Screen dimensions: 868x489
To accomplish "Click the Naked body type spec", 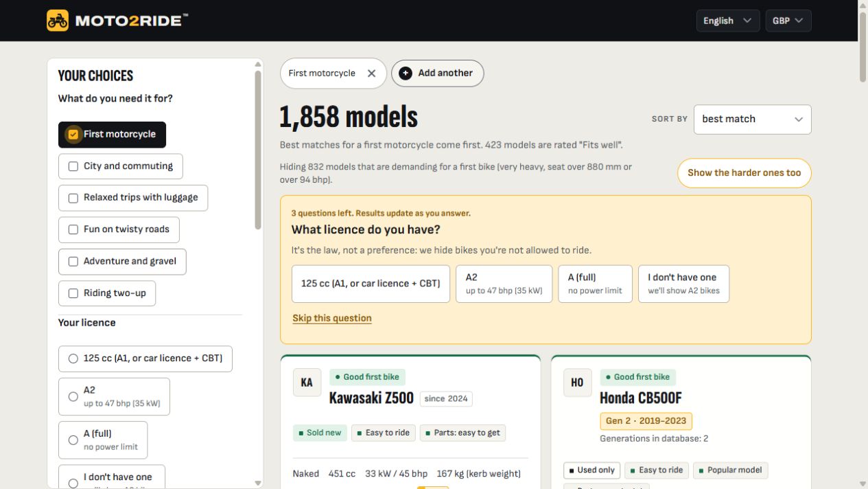I will click(x=306, y=474).
